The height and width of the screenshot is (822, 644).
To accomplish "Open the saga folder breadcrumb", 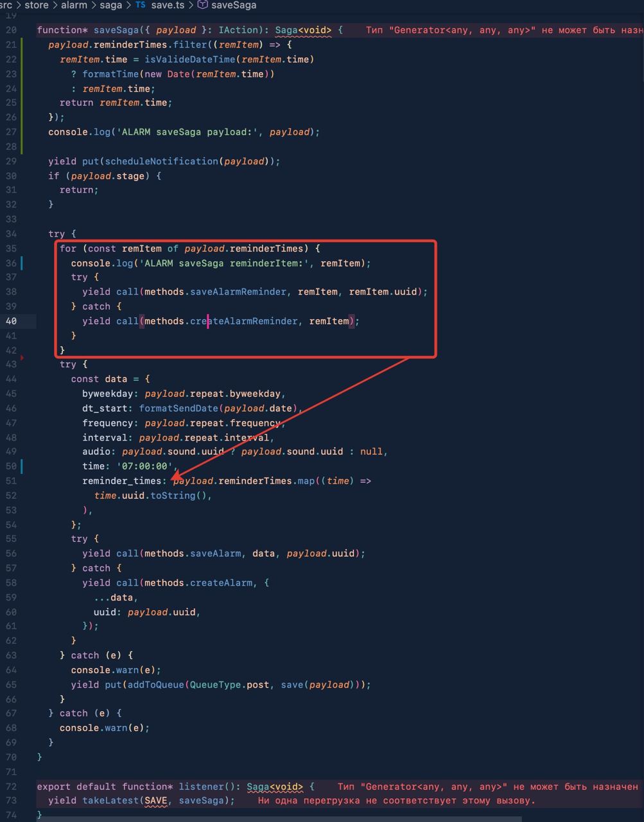I will pos(110,5).
